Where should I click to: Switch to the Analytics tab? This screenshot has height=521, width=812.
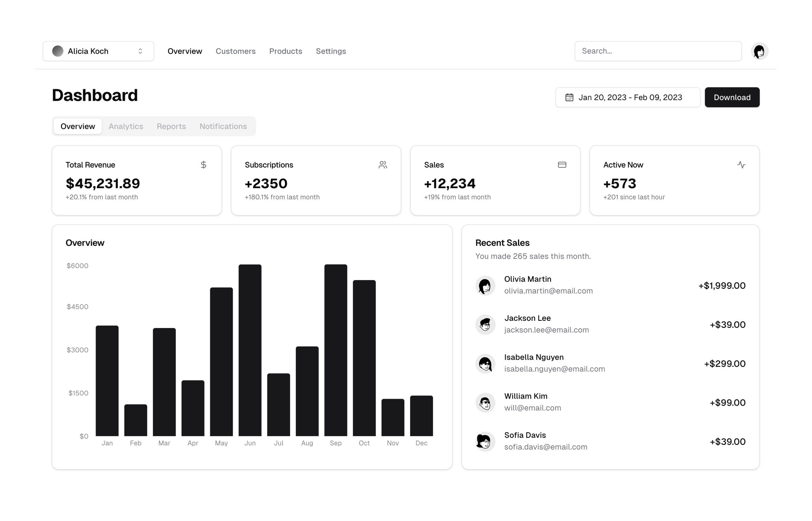click(x=125, y=126)
